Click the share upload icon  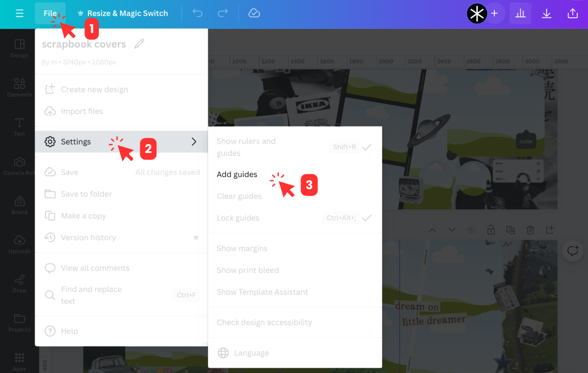(x=572, y=13)
